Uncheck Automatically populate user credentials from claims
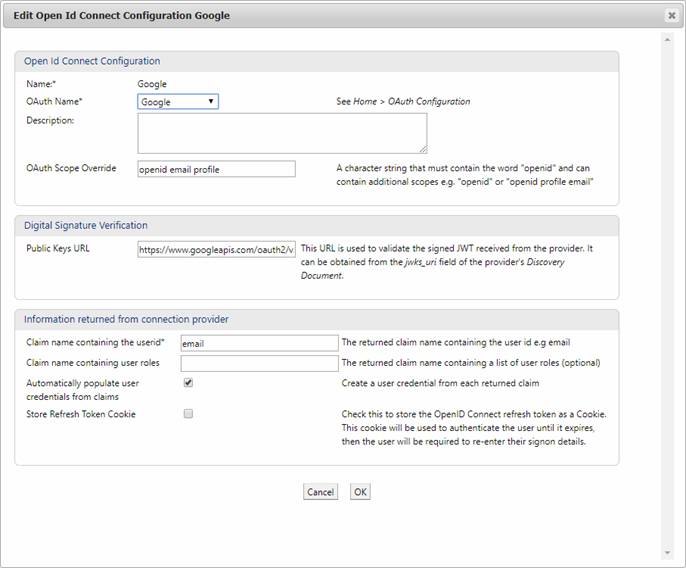The height and width of the screenshot is (568, 686). click(188, 383)
